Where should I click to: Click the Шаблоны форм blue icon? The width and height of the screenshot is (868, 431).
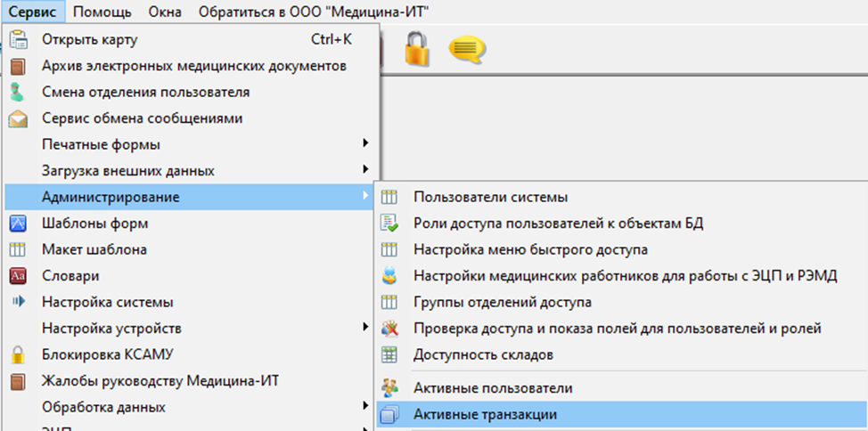click(x=19, y=224)
